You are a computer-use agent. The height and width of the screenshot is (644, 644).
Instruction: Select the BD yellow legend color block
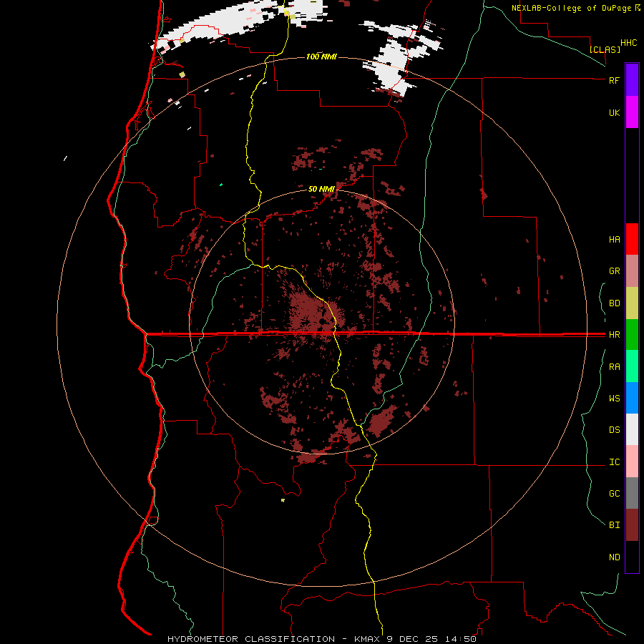click(x=632, y=303)
